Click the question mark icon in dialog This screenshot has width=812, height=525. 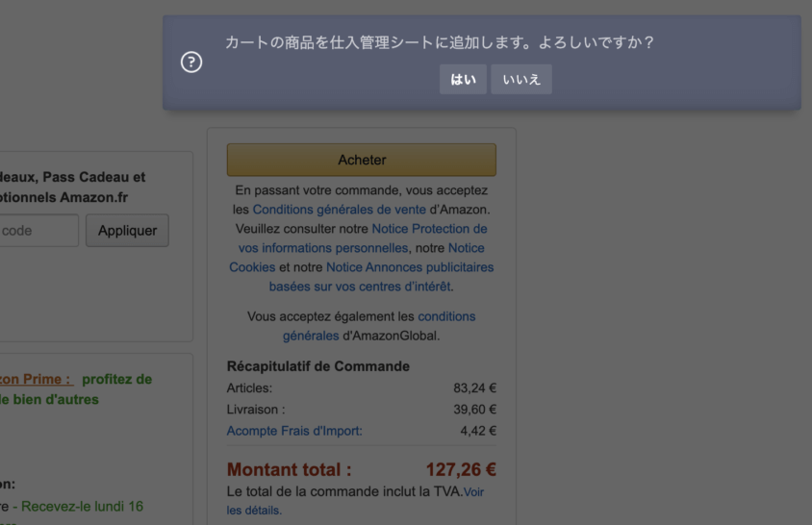(191, 62)
